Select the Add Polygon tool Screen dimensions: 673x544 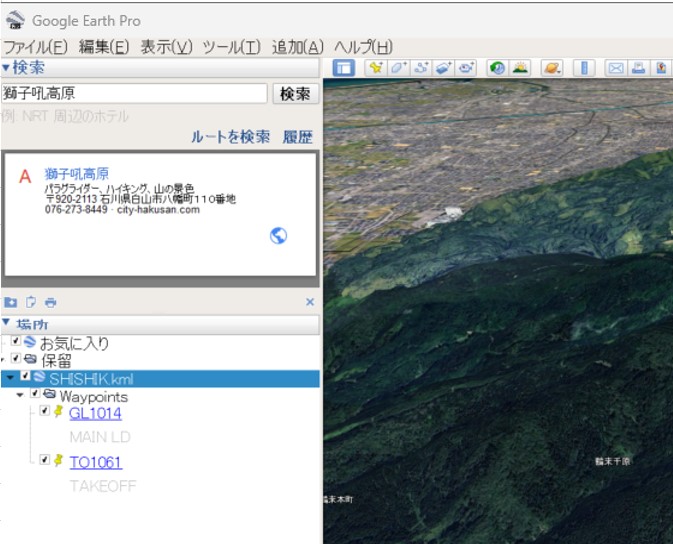coord(398,69)
